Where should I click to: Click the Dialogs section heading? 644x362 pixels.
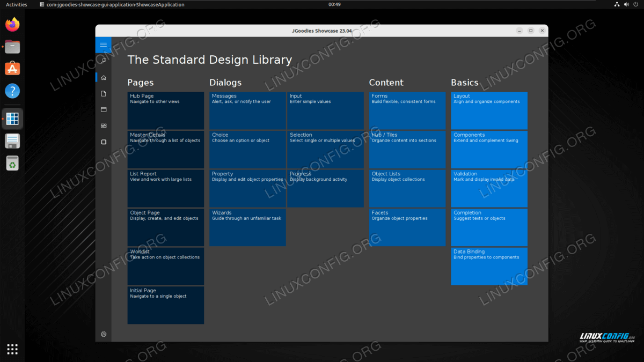225,83
